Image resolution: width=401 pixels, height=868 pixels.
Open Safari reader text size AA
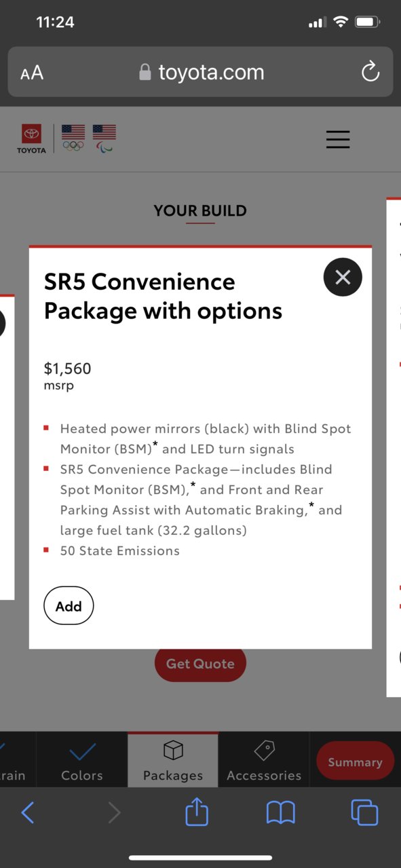click(32, 73)
